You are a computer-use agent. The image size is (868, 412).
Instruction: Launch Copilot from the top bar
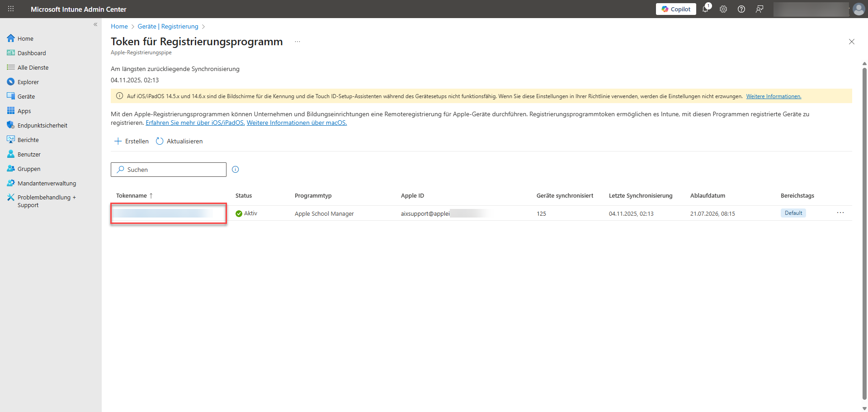(676, 9)
